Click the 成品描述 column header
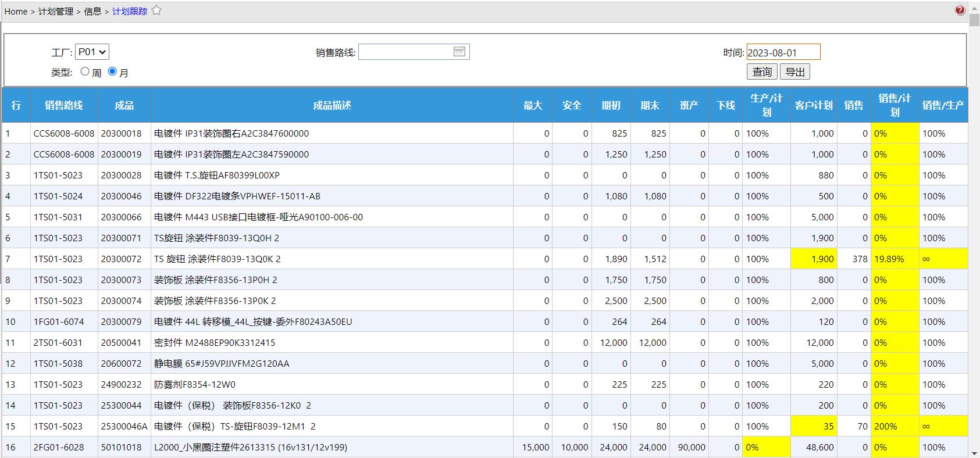The height and width of the screenshot is (458, 980). (332, 105)
